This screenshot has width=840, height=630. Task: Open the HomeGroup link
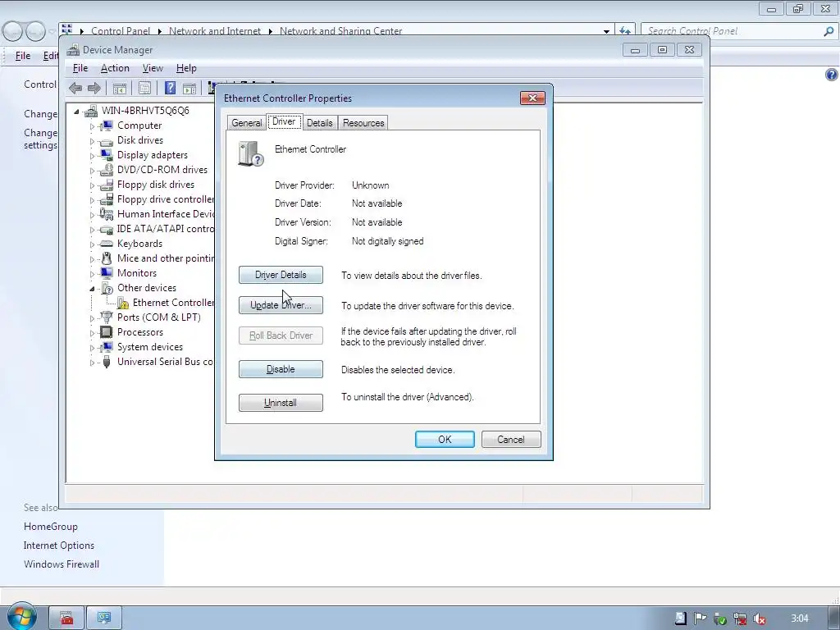51,527
